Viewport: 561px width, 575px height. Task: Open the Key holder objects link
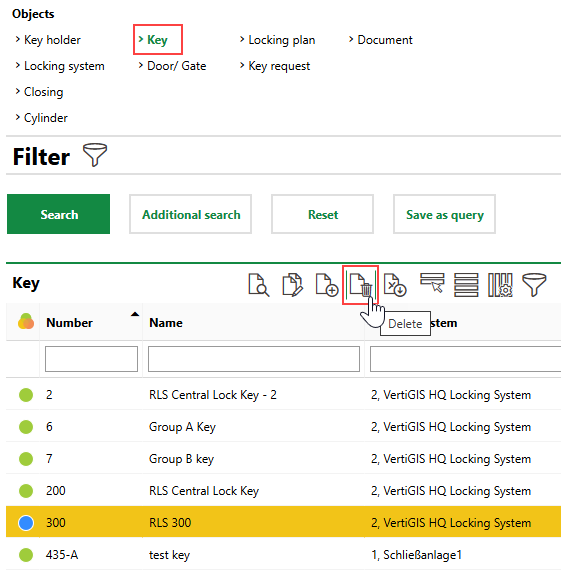click(52, 40)
